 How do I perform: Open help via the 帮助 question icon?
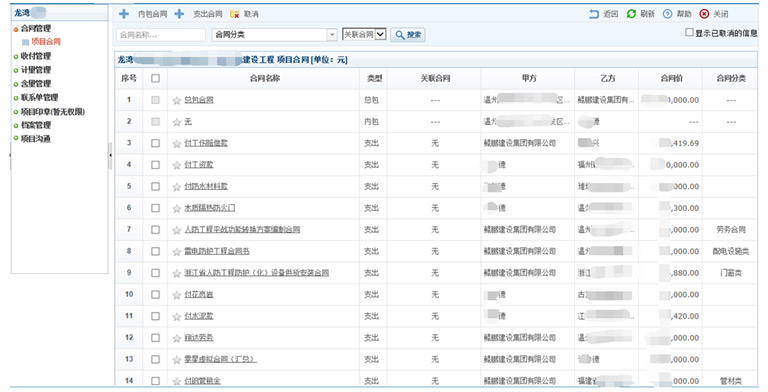pos(668,14)
